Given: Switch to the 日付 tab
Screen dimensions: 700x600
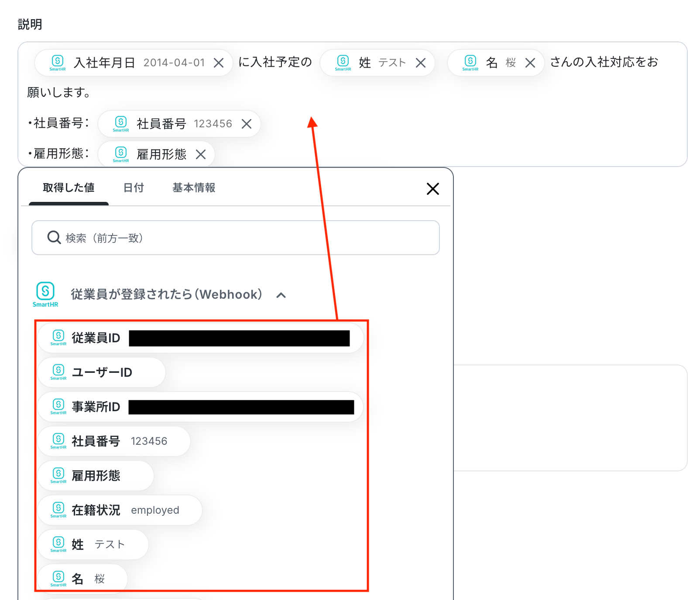Looking at the screenshot, I should (134, 188).
